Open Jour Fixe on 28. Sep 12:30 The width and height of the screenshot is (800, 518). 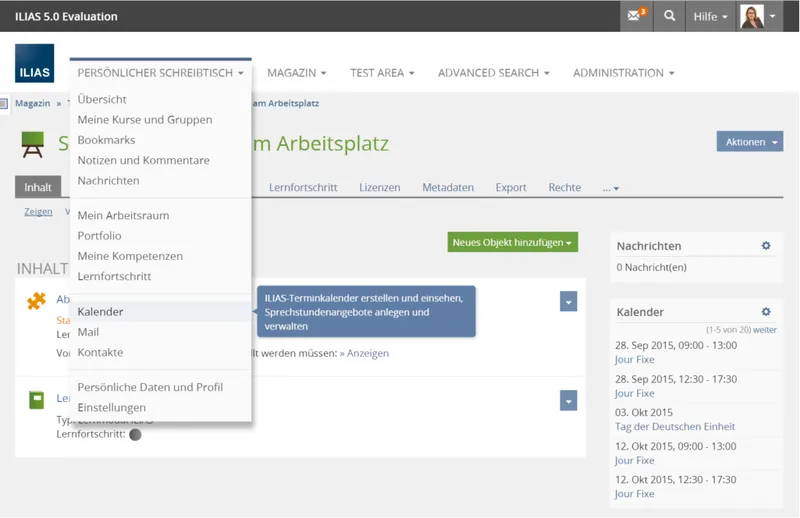coord(635,393)
